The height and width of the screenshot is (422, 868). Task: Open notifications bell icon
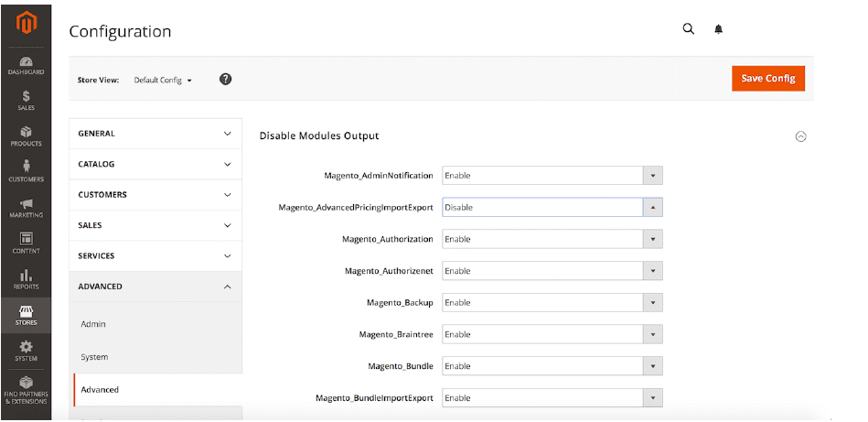(x=718, y=29)
